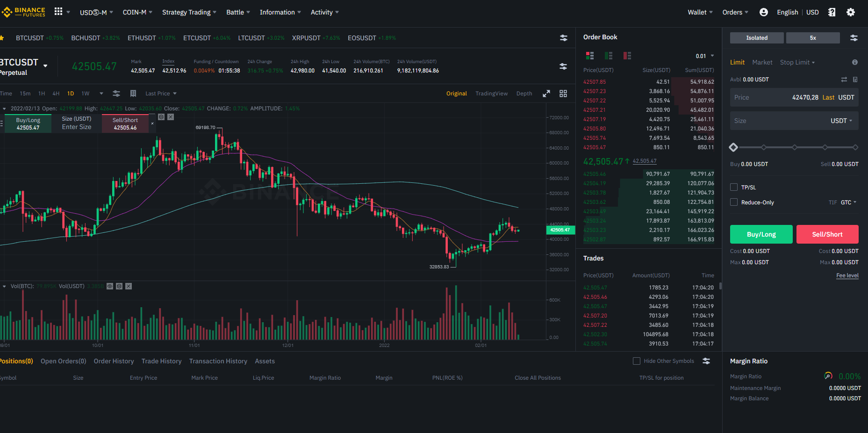
Task: Open the Activity menu
Action: (x=325, y=12)
